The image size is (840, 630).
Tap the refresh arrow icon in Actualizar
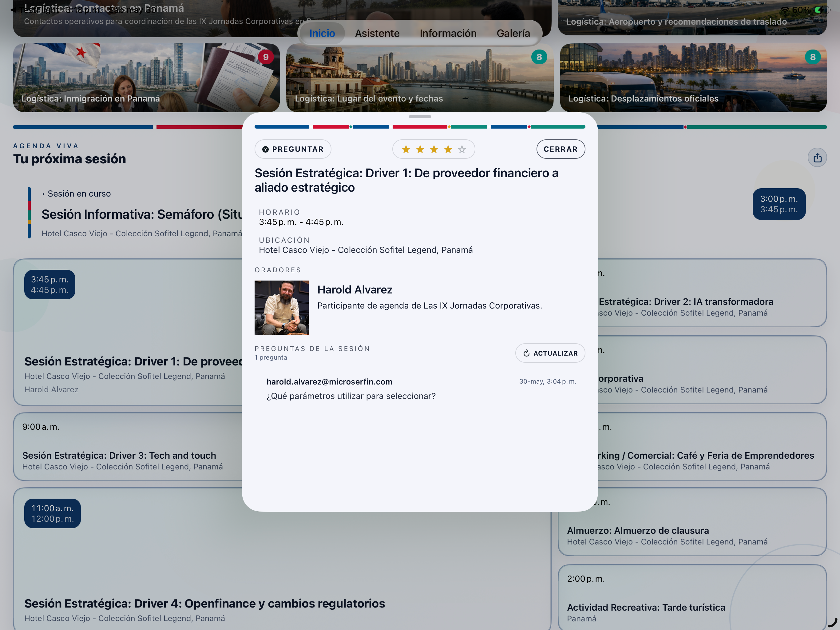click(526, 353)
